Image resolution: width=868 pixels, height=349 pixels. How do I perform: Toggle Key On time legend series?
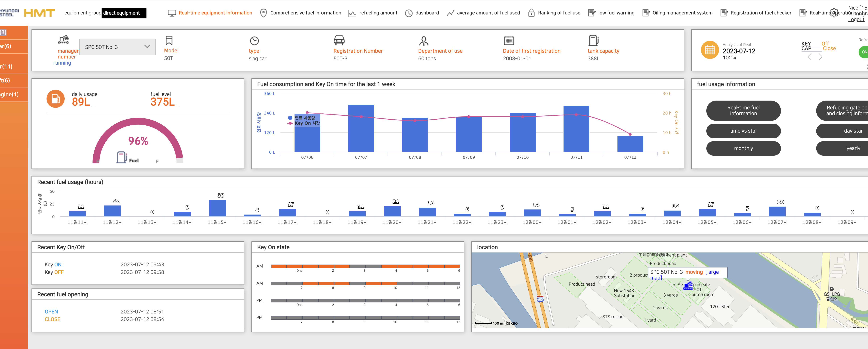point(307,123)
